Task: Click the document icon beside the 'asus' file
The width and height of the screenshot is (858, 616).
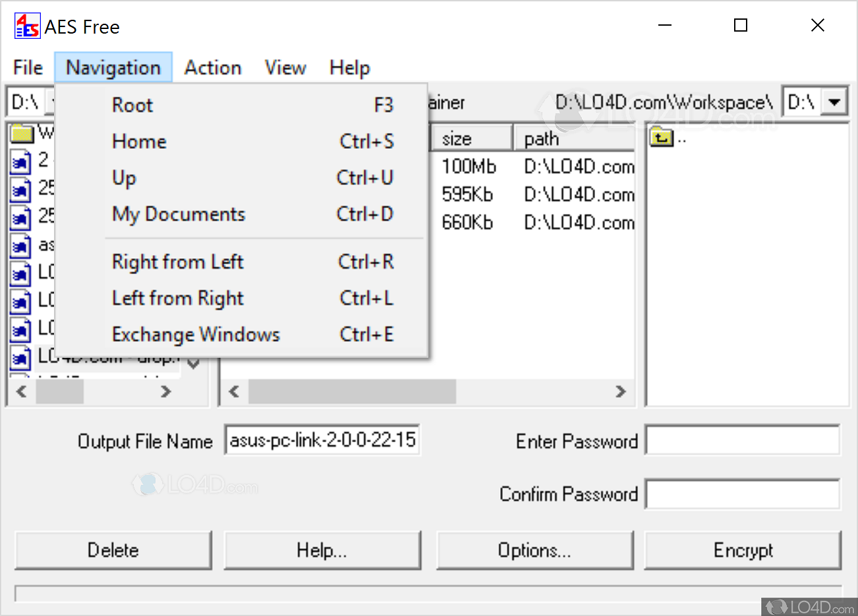Action: click(20, 245)
